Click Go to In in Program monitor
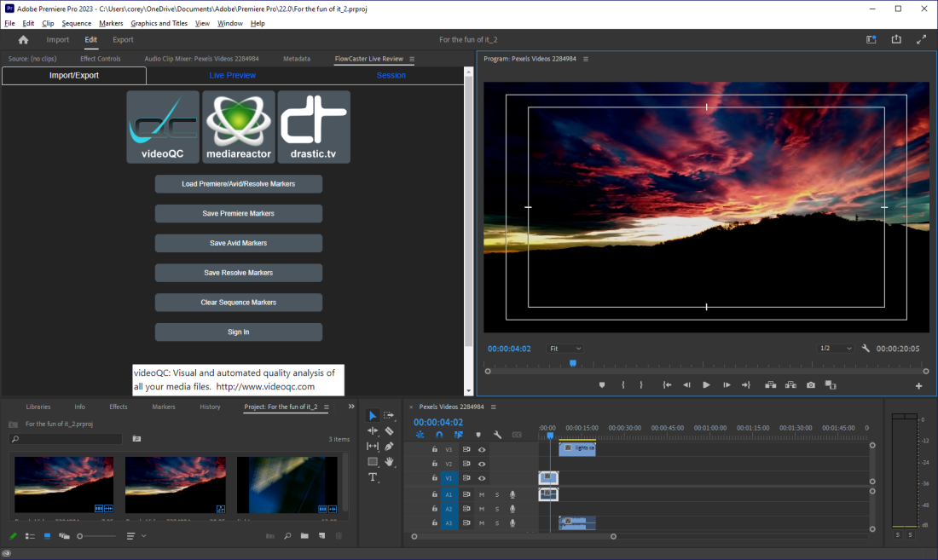The width and height of the screenshot is (938, 560). coord(667,385)
